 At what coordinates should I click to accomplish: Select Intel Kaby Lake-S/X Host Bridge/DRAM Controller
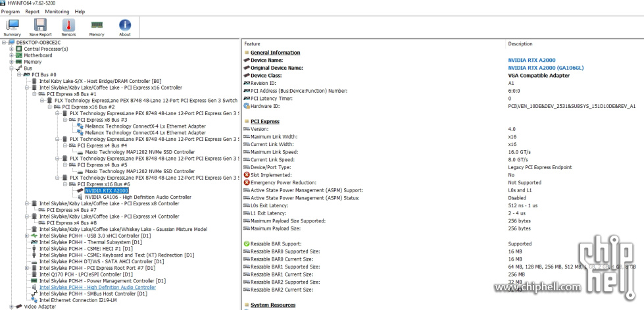point(100,82)
